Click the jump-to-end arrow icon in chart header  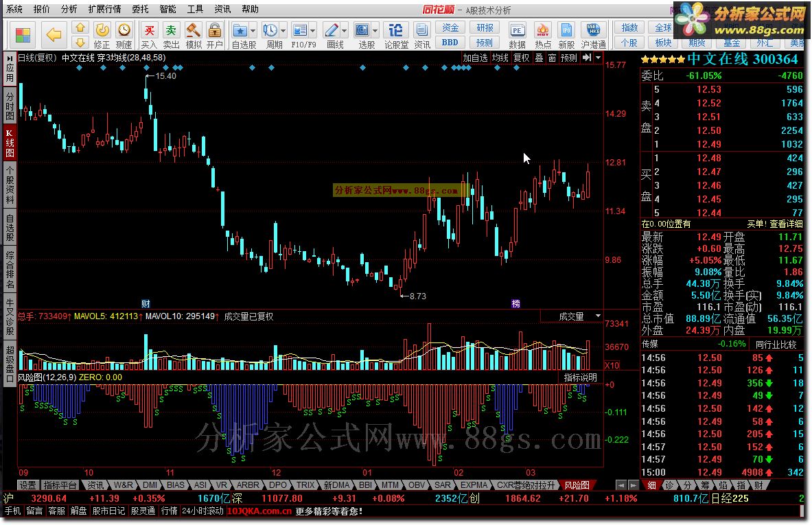coord(587,58)
